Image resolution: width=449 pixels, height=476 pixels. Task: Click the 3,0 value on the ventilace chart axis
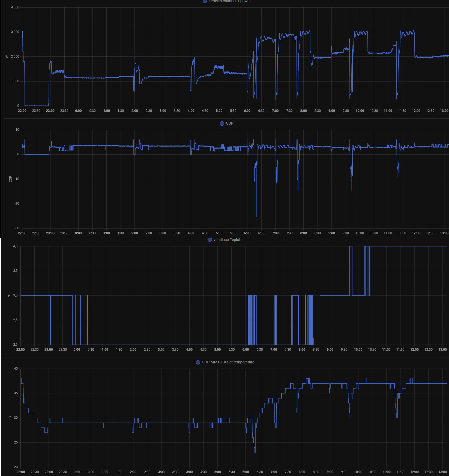(x=15, y=295)
